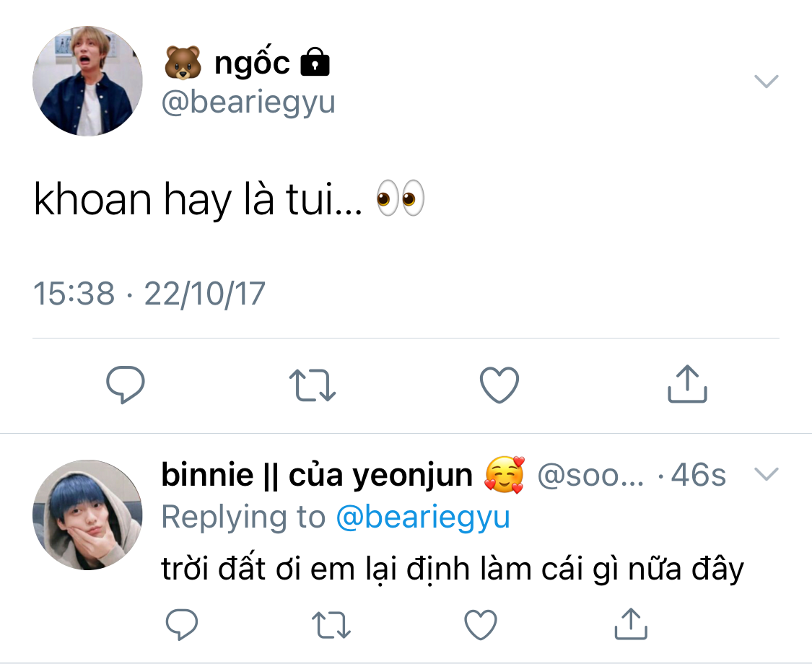812x664 pixels.
Task: Tap the 15:38 · 22/10/17 timestamp
Action: click(149, 293)
